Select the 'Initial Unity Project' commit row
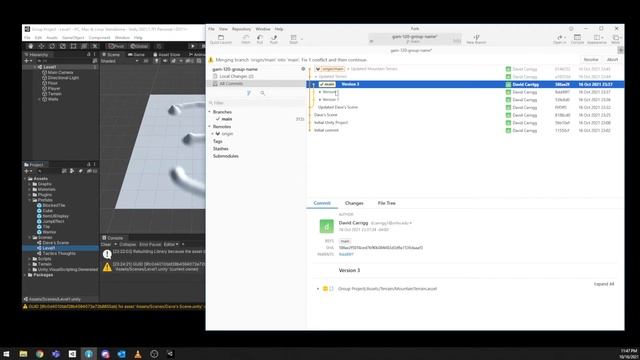The height and width of the screenshot is (360, 640). [x=465, y=122]
